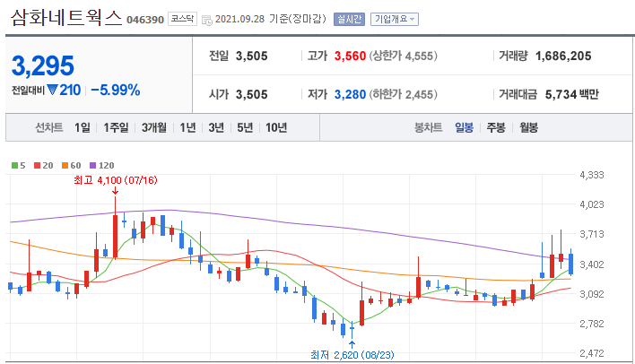Click the 거래량 value 1,686,205

pos(563,56)
